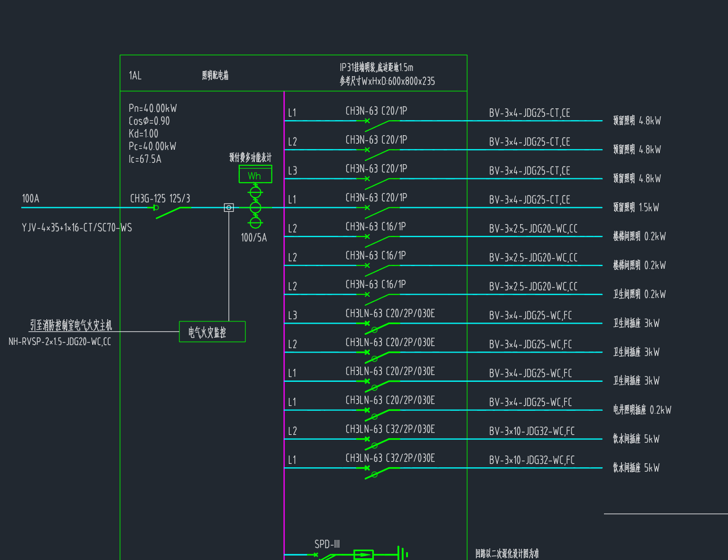Select the Pn=40.00kW parameter text
The image size is (728, 560).
[153, 108]
